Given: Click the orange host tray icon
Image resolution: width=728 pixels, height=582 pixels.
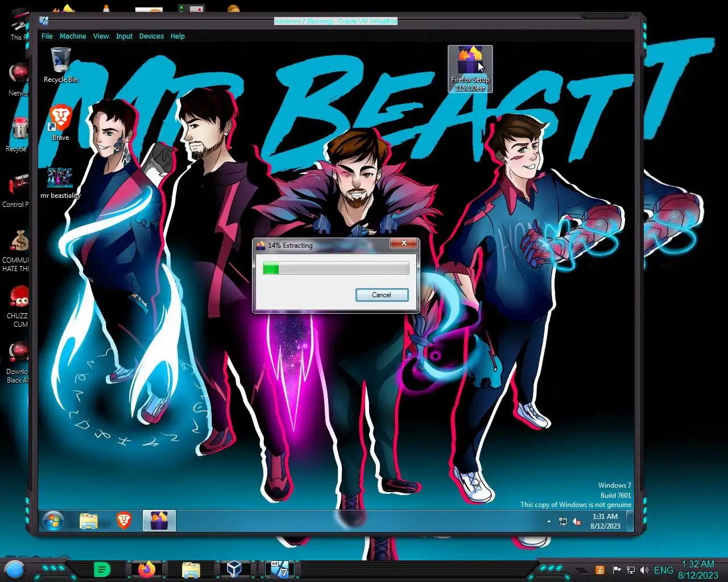Looking at the screenshot, I should [x=599, y=569].
